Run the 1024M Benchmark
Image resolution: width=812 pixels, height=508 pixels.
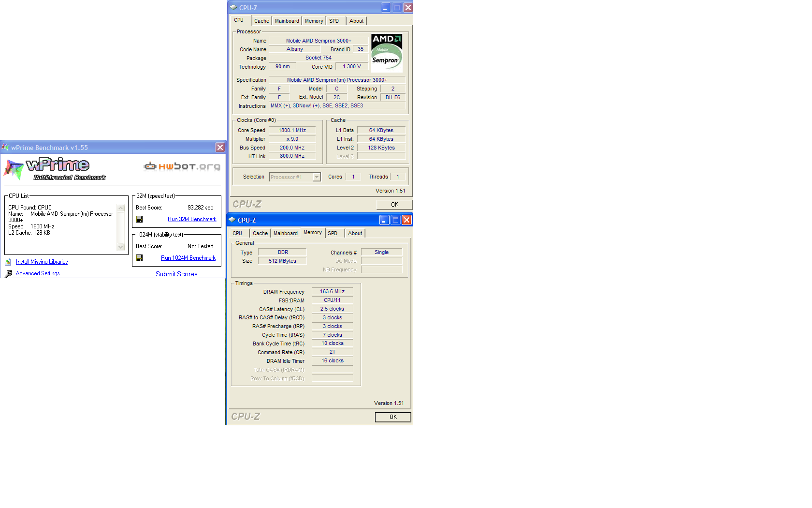(188, 258)
